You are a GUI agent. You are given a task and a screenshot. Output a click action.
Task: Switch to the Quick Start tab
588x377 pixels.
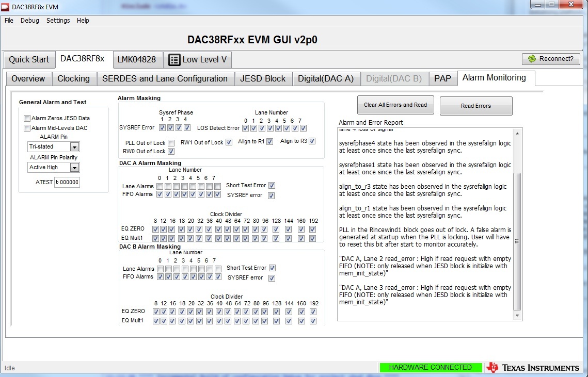pos(29,60)
